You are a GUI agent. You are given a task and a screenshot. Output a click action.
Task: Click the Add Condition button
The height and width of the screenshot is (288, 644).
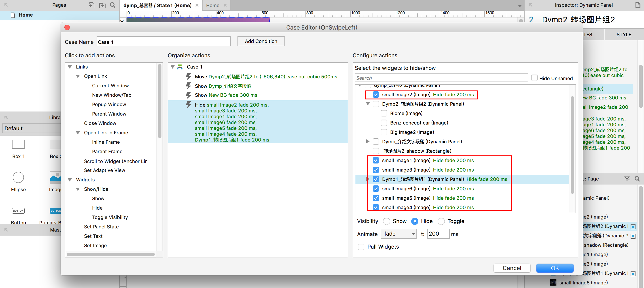[x=261, y=41]
